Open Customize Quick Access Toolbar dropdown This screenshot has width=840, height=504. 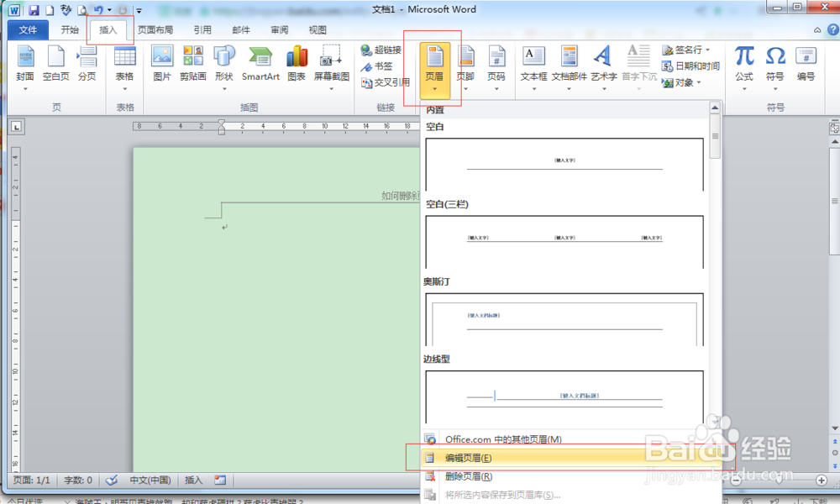139,10
